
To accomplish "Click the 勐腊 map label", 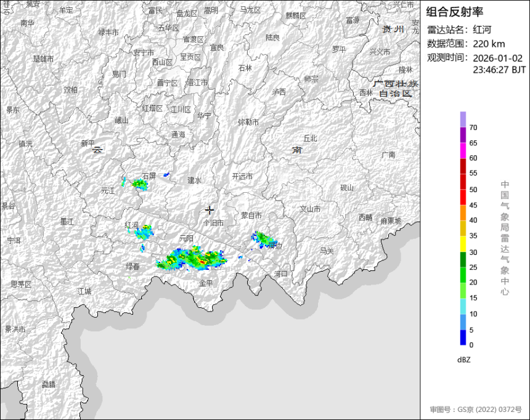I will pos(48,384).
